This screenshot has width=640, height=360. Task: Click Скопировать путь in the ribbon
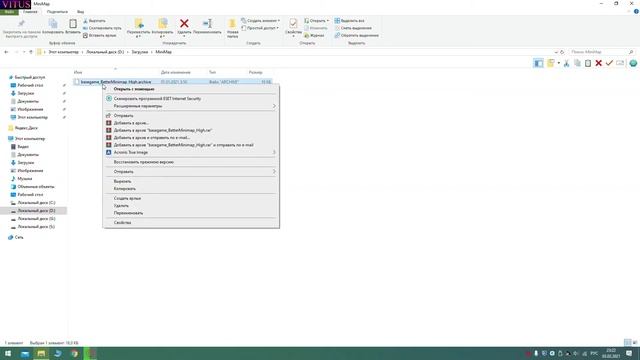pyautogui.click(x=102, y=28)
